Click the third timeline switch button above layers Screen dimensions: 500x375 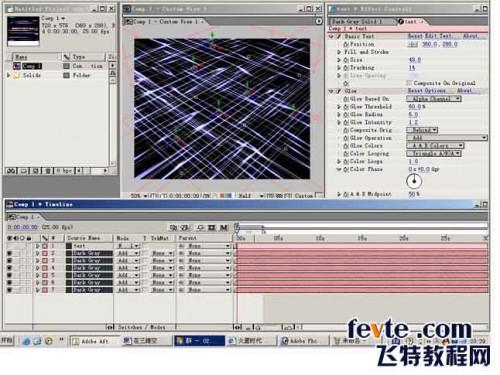(x=201, y=228)
